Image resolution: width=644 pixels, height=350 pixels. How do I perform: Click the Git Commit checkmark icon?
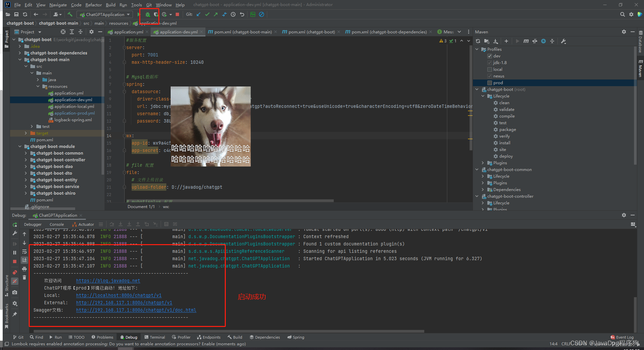point(207,14)
